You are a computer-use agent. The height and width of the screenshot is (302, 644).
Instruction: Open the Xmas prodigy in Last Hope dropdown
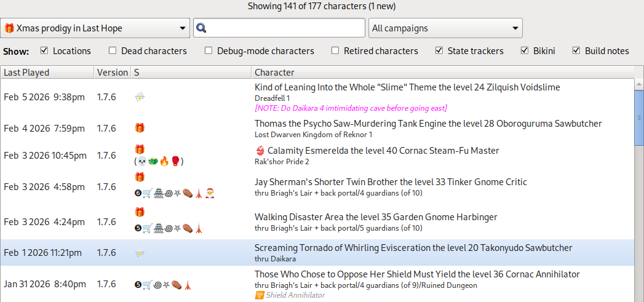[95, 28]
